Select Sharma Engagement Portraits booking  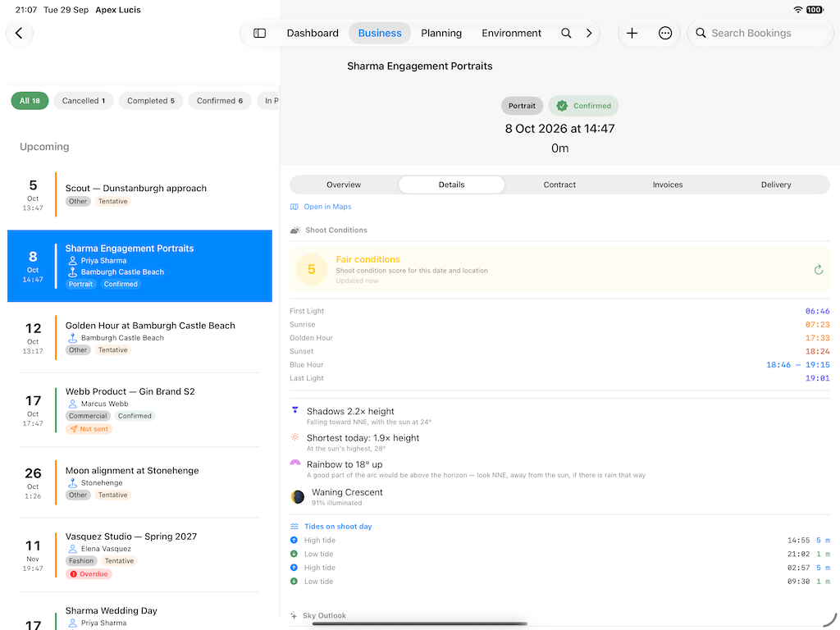point(139,267)
